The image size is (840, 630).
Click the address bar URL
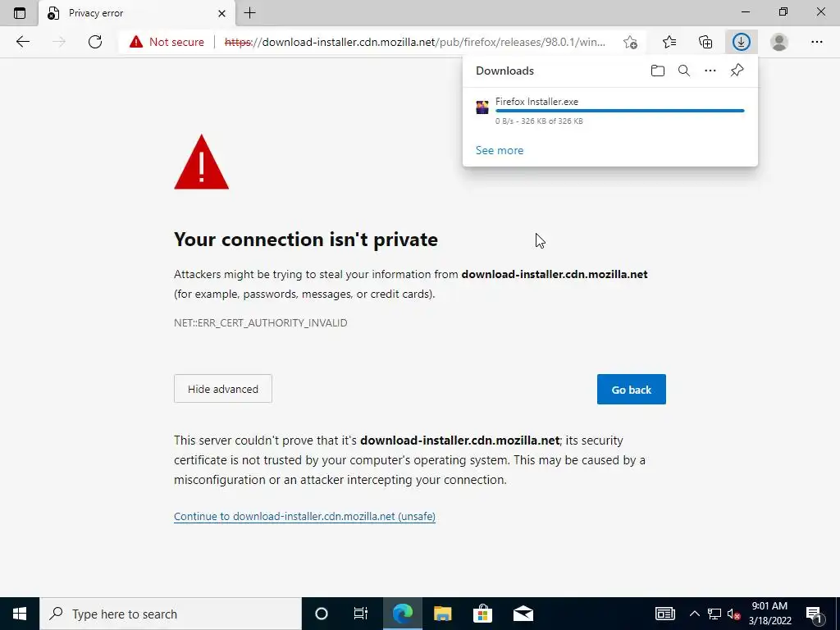pos(414,42)
